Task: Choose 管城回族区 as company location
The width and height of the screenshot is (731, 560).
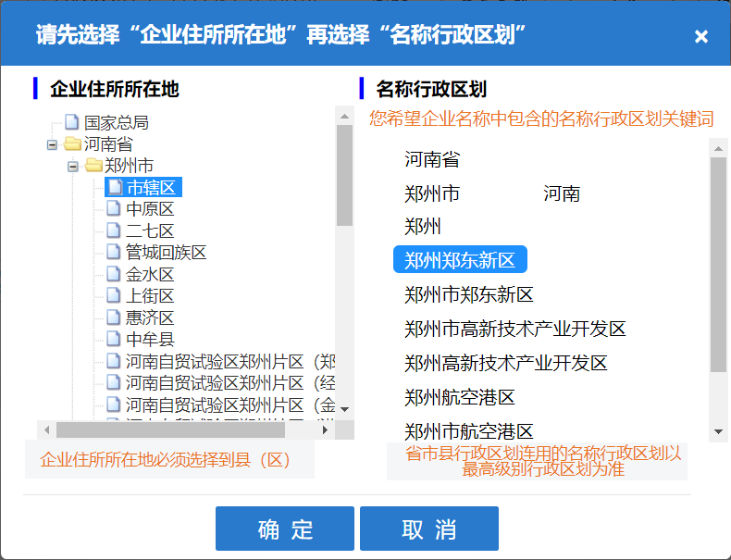Action: (166, 253)
